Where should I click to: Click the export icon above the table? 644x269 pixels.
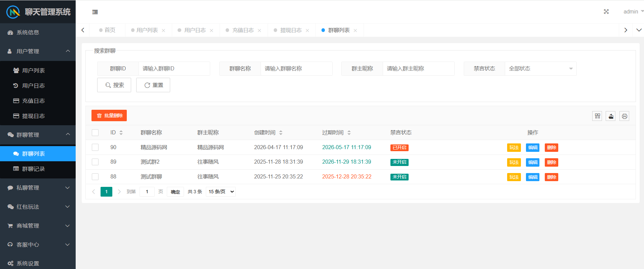pyautogui.click(x=611, y=116)
